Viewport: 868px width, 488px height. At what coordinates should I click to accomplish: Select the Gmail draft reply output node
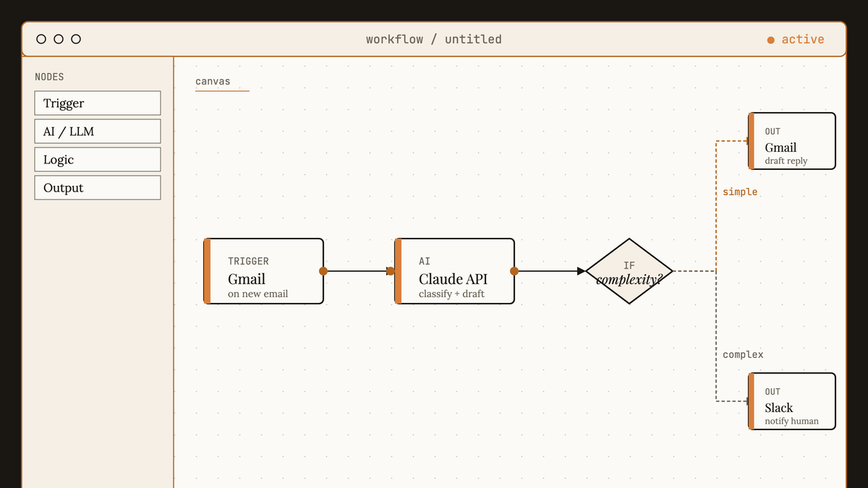tap(792, 141)
